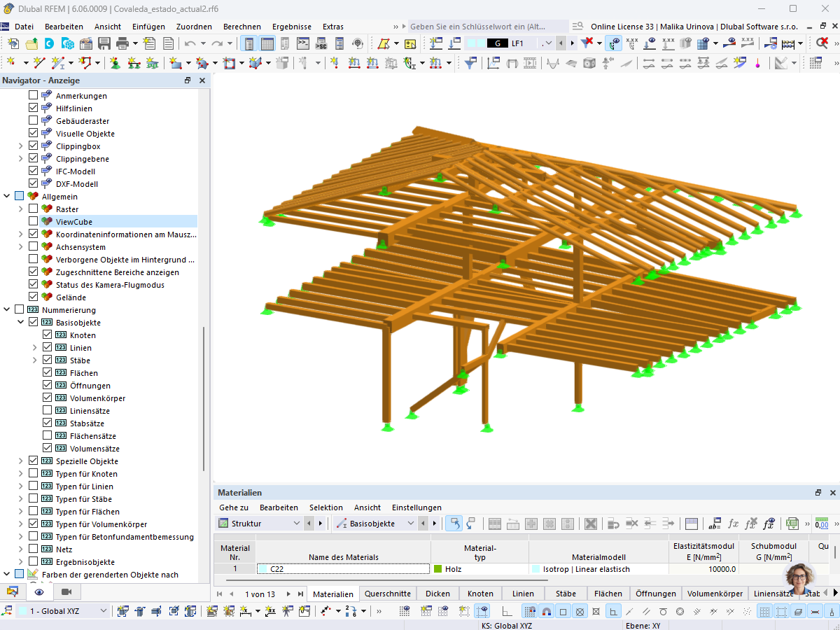The image size is (840, 630).
Task: Click the new node tool icon
Action: click(10, 63)
